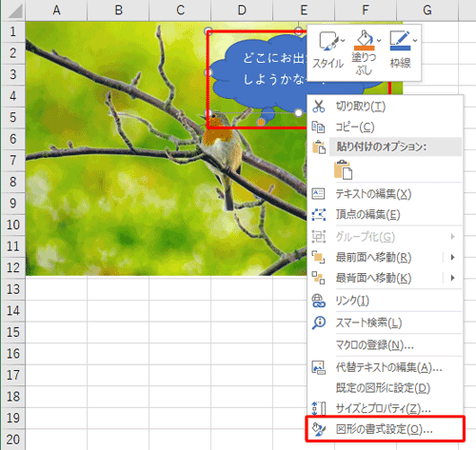Click the Copy icon in context menu
Screen dimensions: 476x450
tap(318, 127)
